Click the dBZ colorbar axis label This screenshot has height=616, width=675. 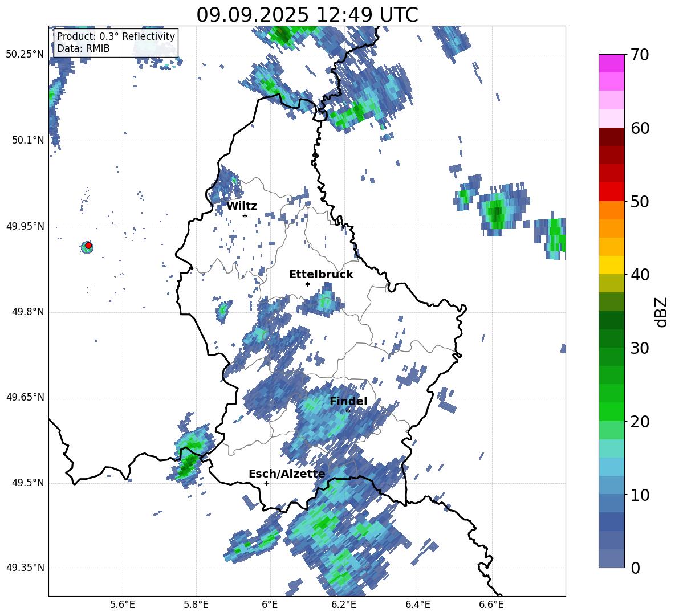[661, 312]
